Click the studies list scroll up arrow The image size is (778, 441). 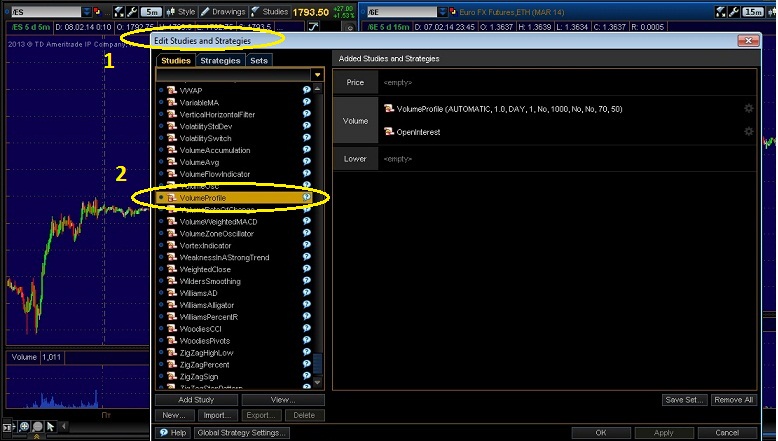(x=318, y=89)
